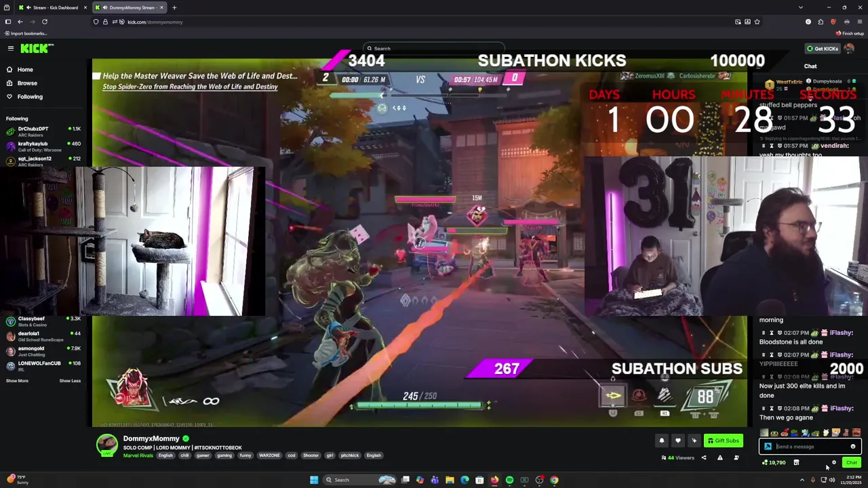The image size is (868, 488).
Task: Open asmongold recommended channel
Action: pos(43,351)
